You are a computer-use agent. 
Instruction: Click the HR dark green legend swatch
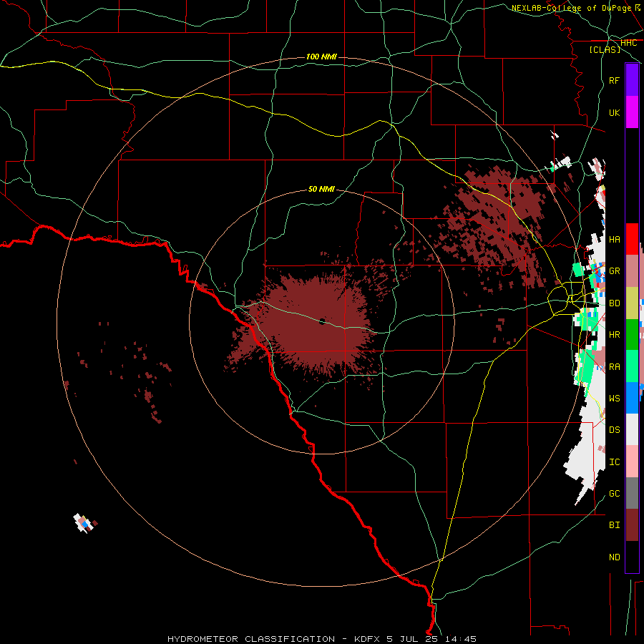[x=632, y=334]
